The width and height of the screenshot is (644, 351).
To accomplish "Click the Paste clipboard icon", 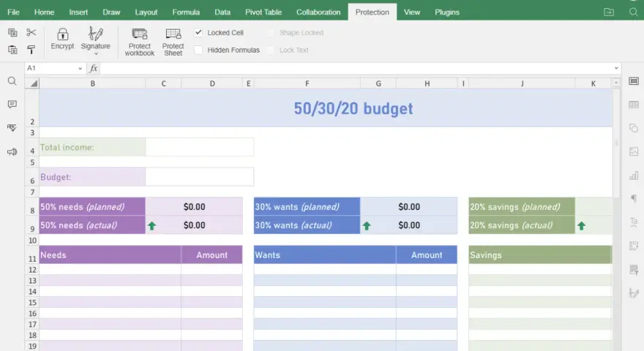I will 12,50.
